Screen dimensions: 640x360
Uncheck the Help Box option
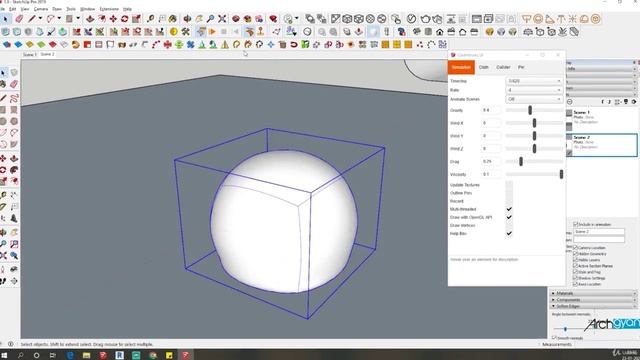tap(509, 233)
